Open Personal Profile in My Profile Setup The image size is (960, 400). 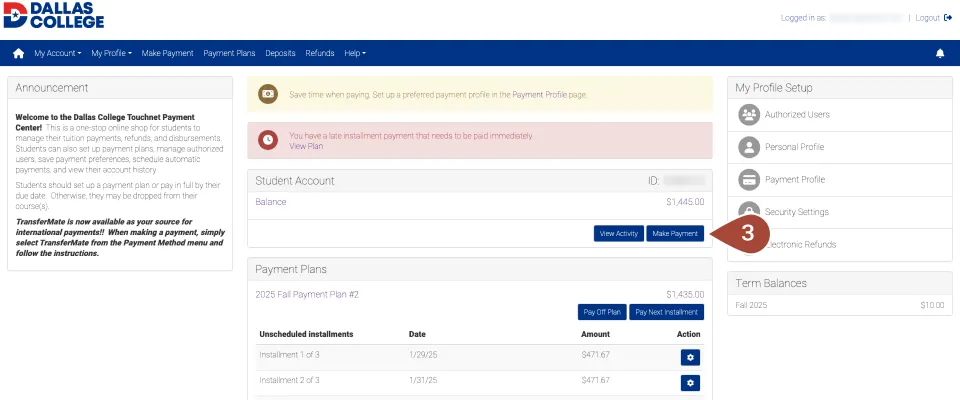pyautogui.click(x=794, y=147)
